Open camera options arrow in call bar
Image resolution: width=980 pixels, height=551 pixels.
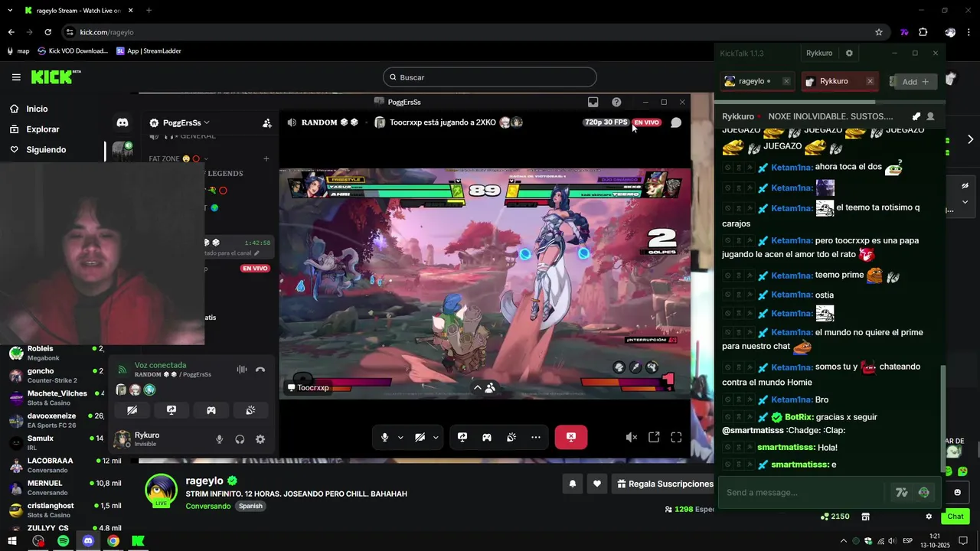click(x=436, y=438)
